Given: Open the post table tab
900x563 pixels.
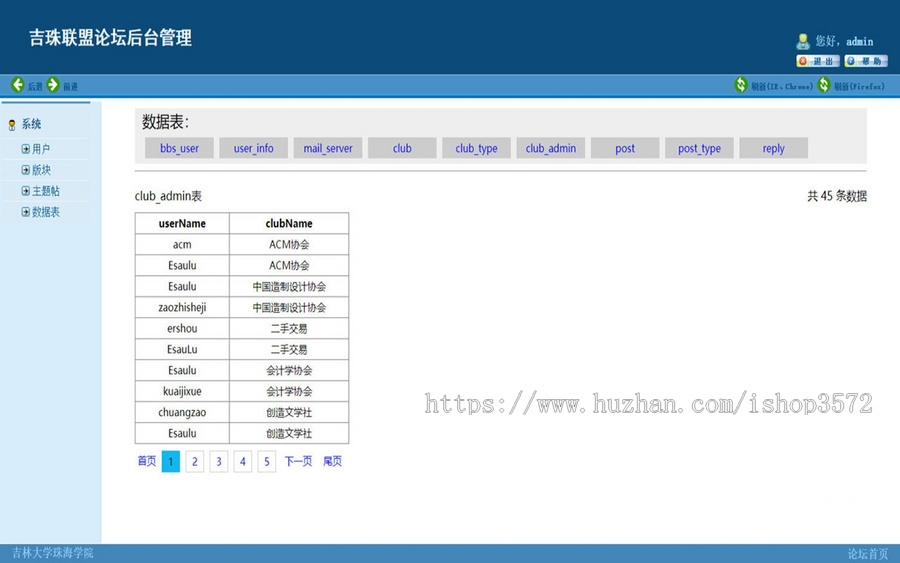Looking at the screenshot, I should 624,148.
